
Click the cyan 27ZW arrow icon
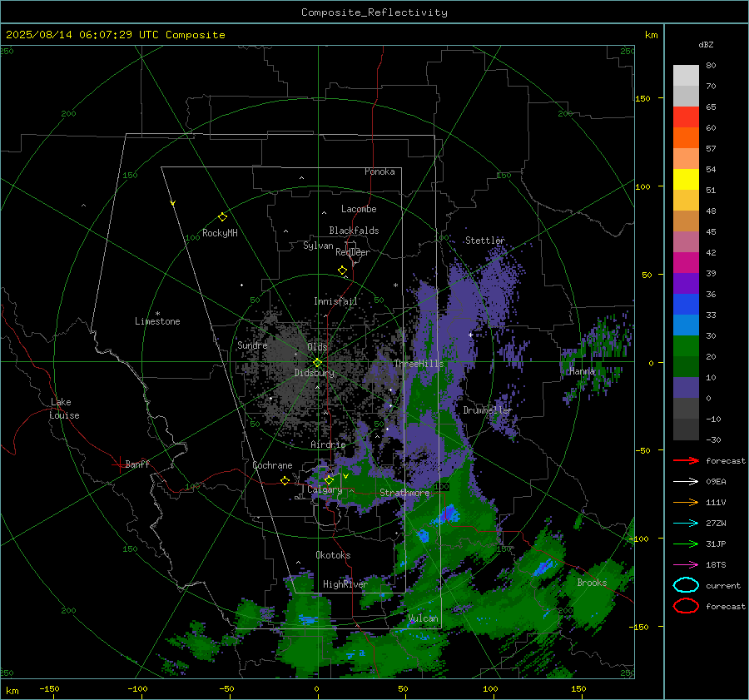pyautogui.click(x=686, y=523)
